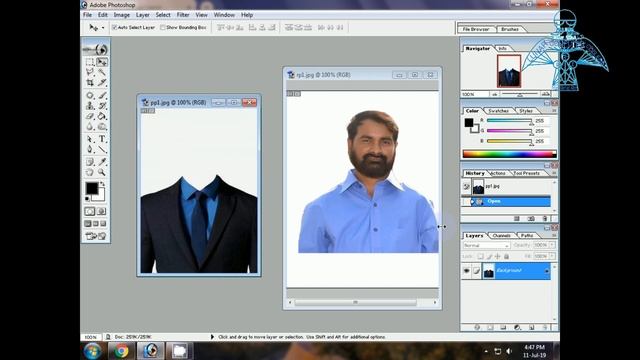Open the layer Opacity slider arrow
The height and width of the screenshot is (360, 640).
(x=552, y=245)
